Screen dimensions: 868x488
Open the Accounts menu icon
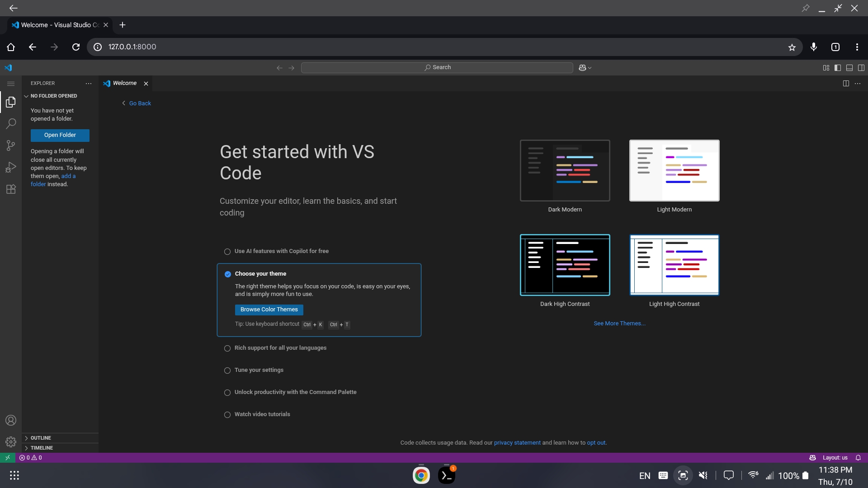coord(11,420)
